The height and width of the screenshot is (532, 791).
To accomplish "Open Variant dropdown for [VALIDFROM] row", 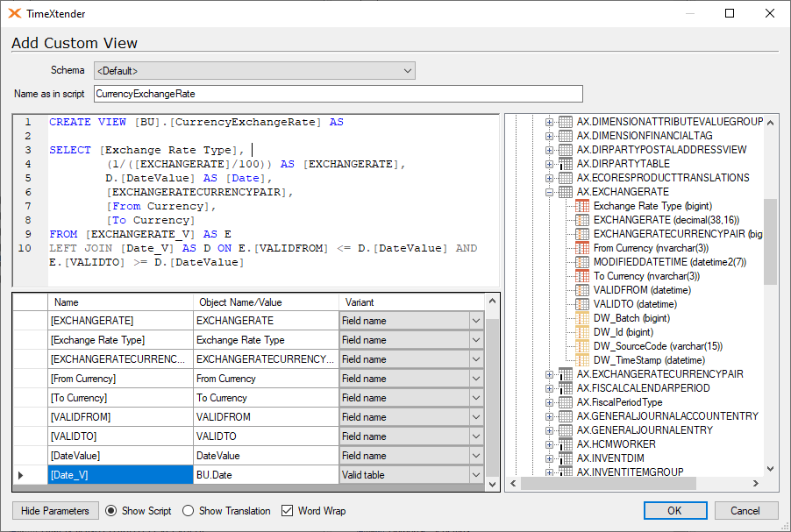I will pyautogui.click(x=475, y=417).
